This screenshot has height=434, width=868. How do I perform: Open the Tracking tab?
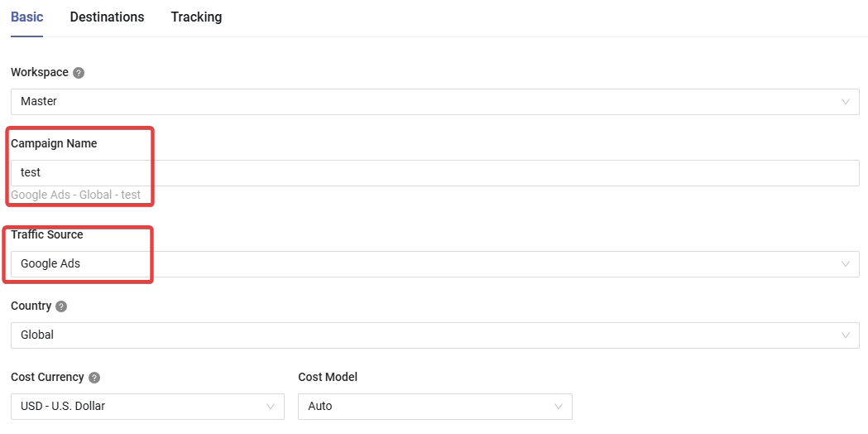[196, 17]
